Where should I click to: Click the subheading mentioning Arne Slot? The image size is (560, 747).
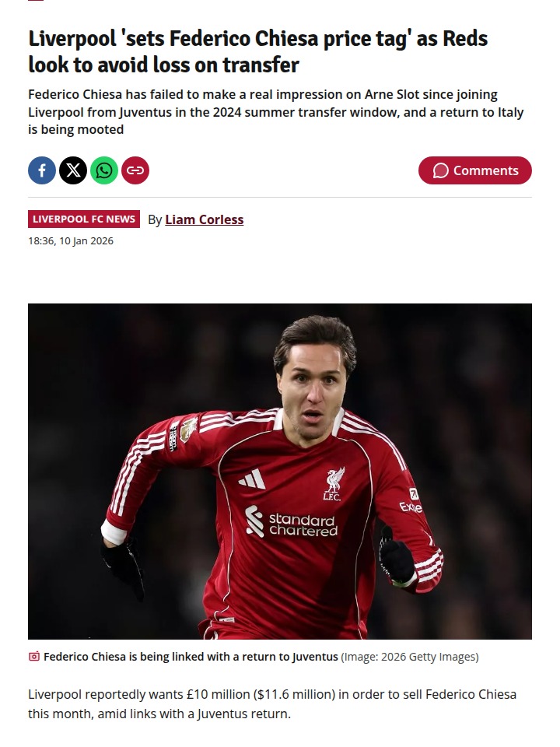pyautogui.click(x=275, y=112)
